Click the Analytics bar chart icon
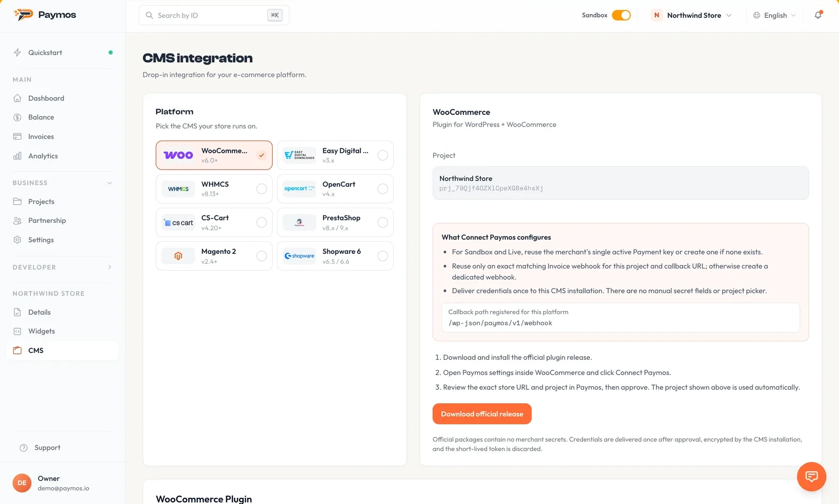The height and width of the screenshot is (504, 839). coord(17,156)
